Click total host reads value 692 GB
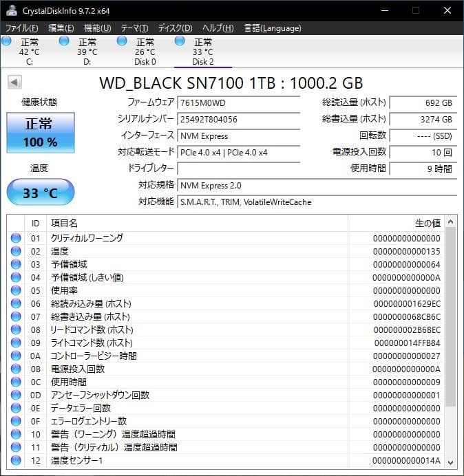The height and width of the screenshot is (476, 464). pos(423,102)
